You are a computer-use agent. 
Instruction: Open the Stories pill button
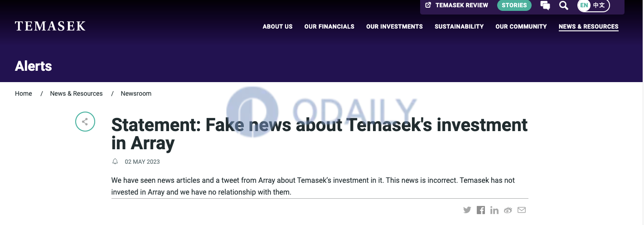[514, 5]
